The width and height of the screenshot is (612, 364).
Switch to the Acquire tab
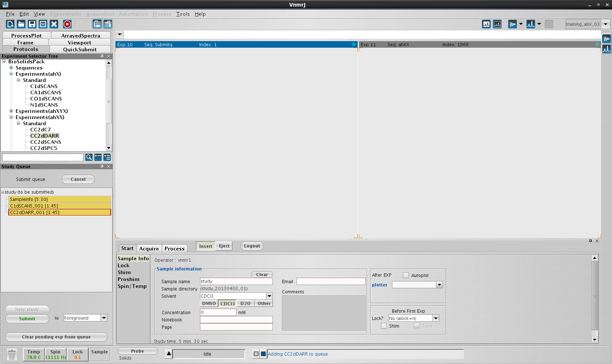coord(149,249)
